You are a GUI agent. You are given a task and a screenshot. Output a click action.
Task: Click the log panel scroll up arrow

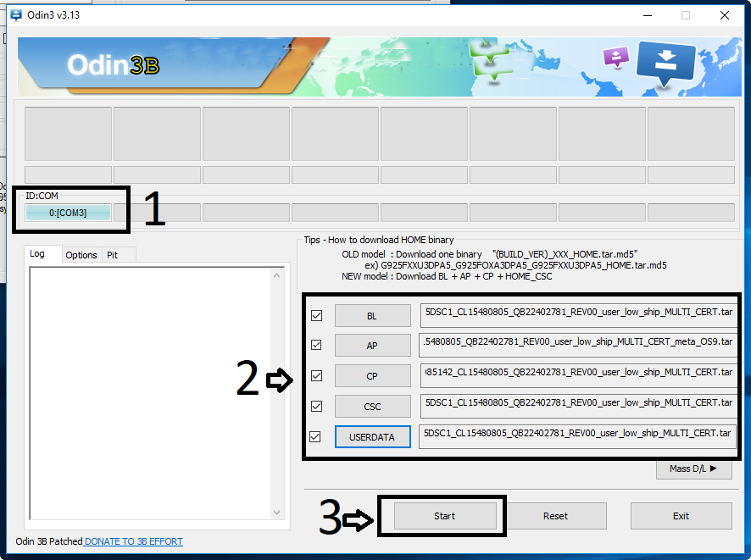click(277, 275)
